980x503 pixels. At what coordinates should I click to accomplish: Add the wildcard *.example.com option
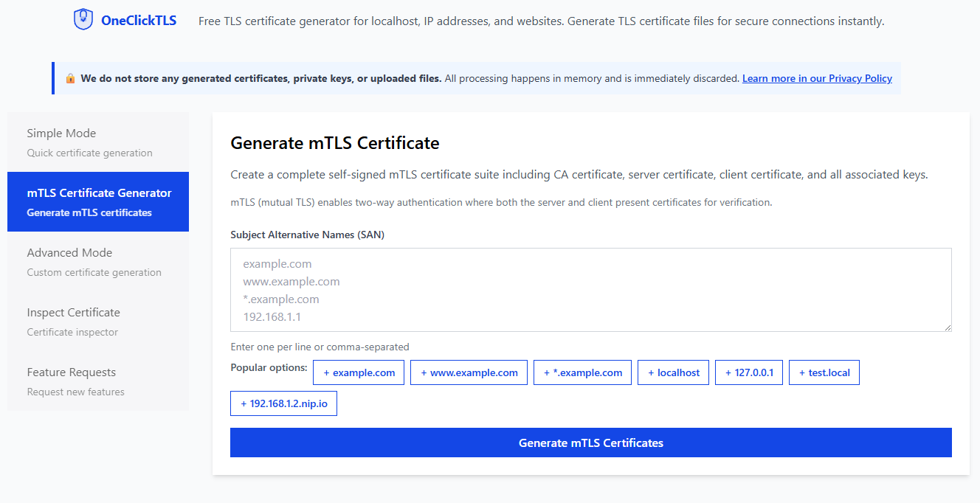point(582,372)
